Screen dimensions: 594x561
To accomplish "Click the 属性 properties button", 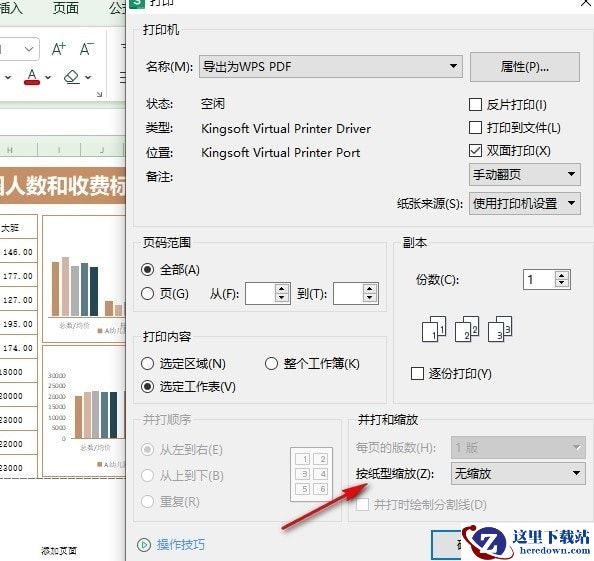I will 525,67.
